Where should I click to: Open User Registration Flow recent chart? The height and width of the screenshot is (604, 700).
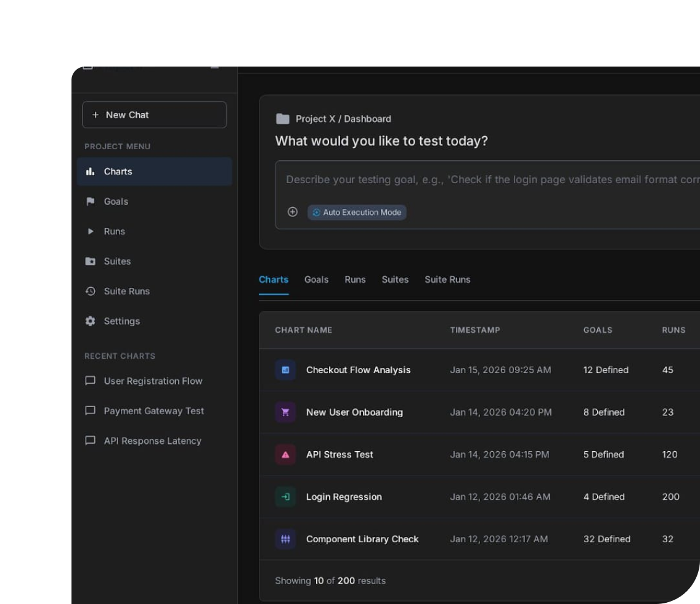pos(153,381)
